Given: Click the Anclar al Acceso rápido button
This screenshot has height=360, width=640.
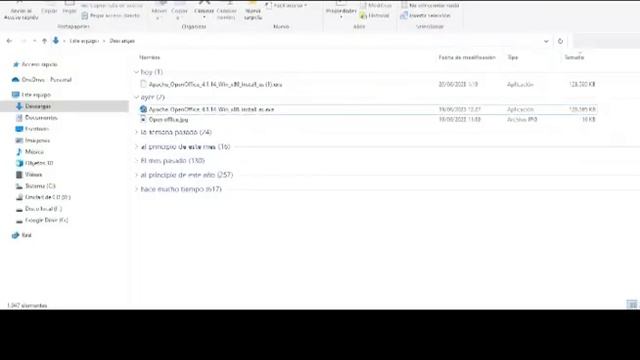Looking at the screenshot, I should pos(21,11).
